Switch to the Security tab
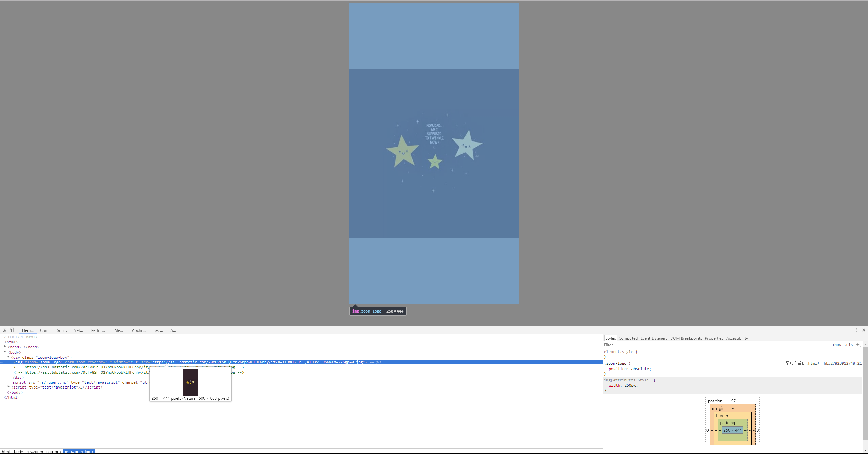Screen dimensions: 868x454 coord(158,330)
